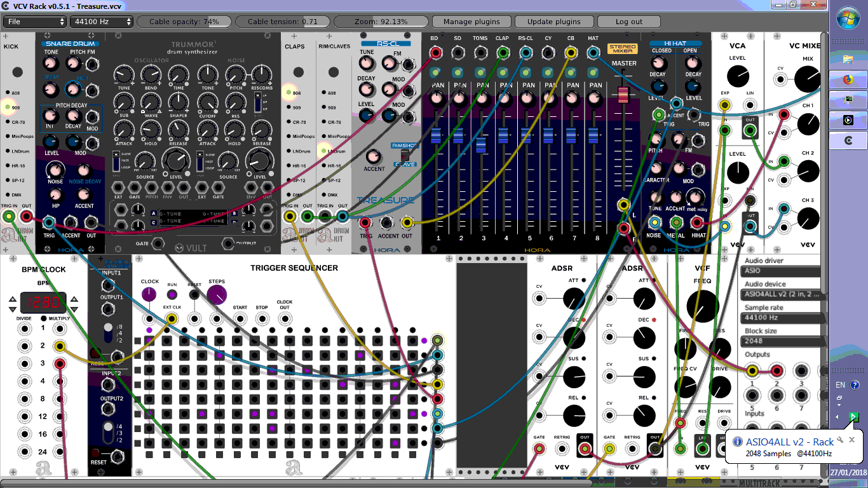Click the Snare Drum TONE knob
The height and width of the screenshot is (488, 868).
[51, 64]
